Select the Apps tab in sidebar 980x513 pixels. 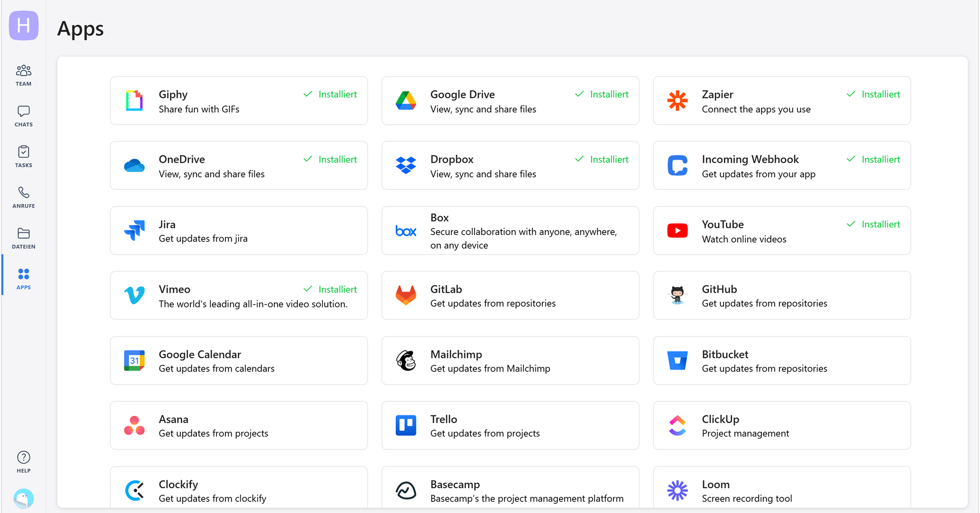(x=24, y=279)
